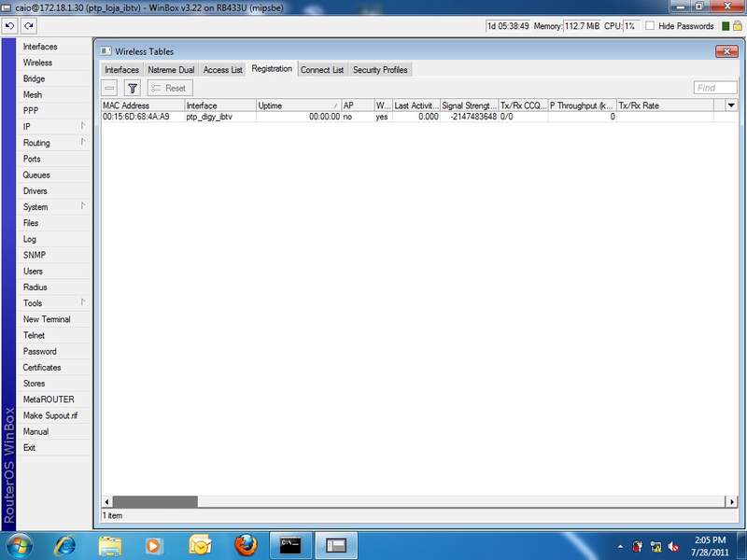Open the Connect List tab
The height and width of the screenshot is (560, 747).
click(x=322, y=69)
